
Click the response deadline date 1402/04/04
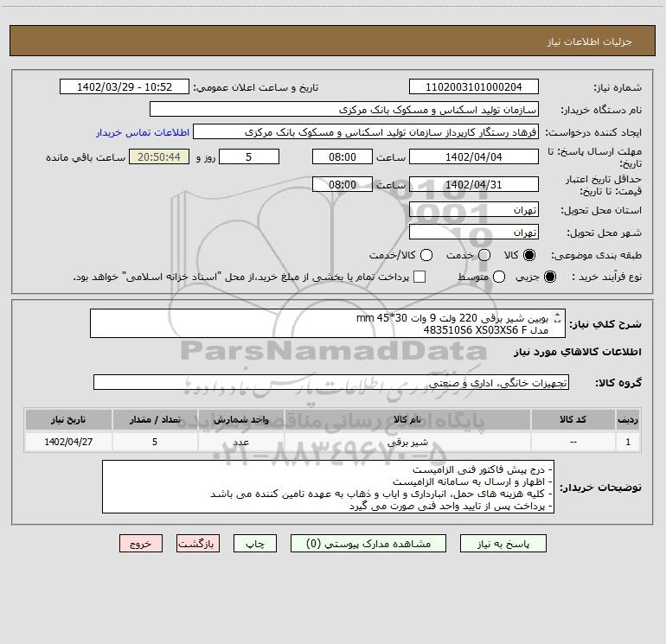(x=474, y=157)
